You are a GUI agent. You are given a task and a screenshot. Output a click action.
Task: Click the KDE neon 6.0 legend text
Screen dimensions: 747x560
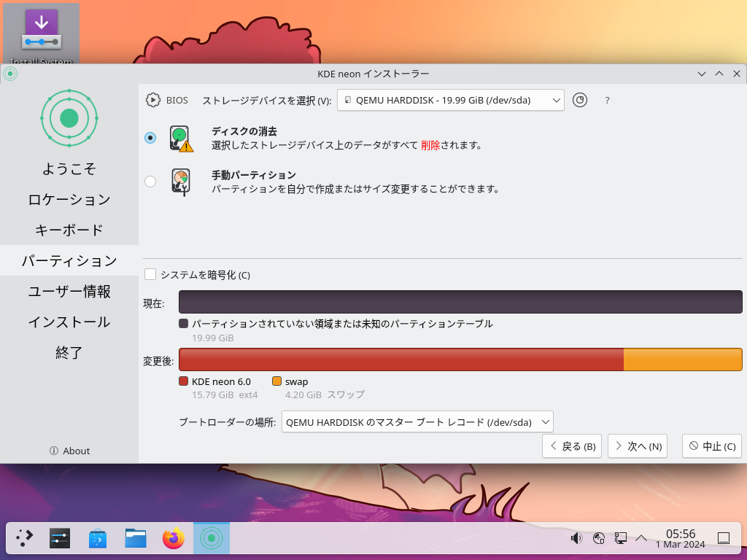pos(221,381)
